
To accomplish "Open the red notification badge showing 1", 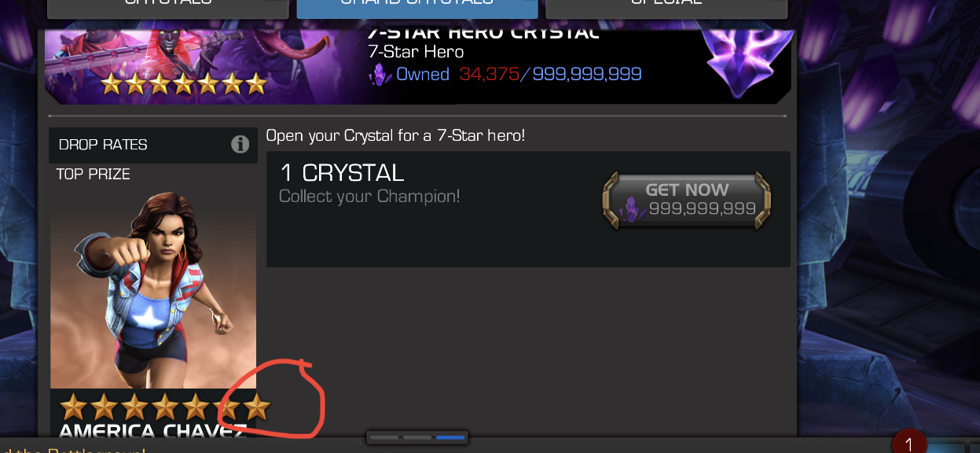I will tap(908, 444).
